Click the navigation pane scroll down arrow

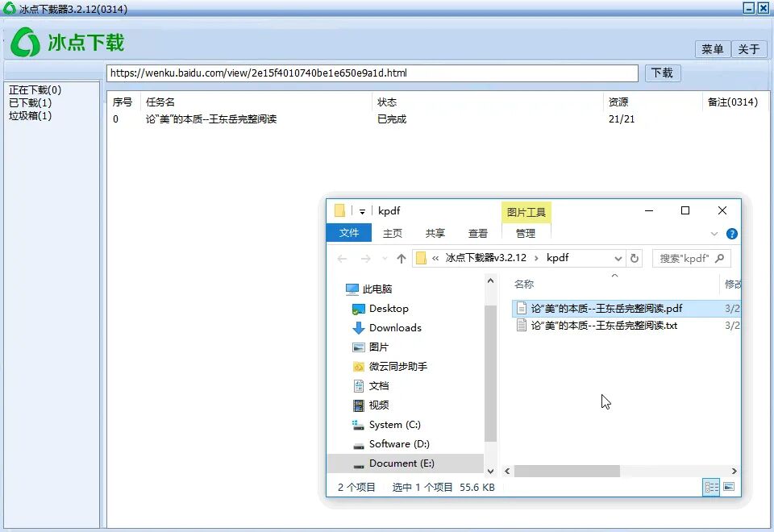(x=490, y=472)
